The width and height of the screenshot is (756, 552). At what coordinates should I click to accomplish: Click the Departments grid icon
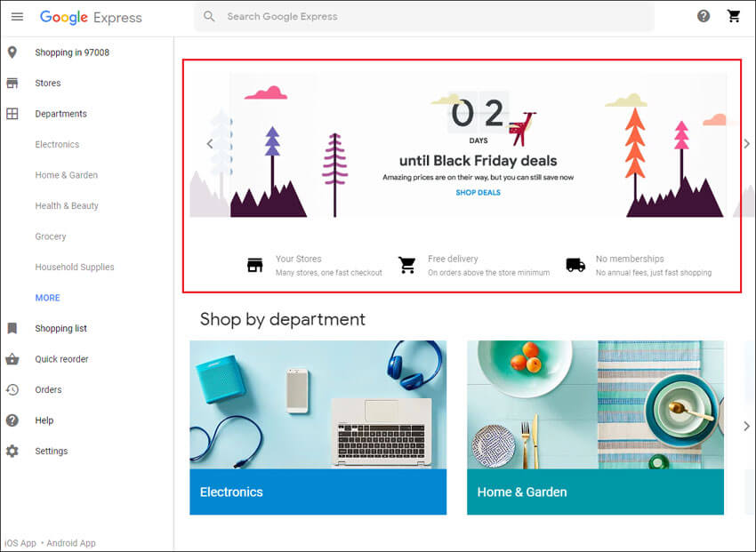tap(12, 114)
